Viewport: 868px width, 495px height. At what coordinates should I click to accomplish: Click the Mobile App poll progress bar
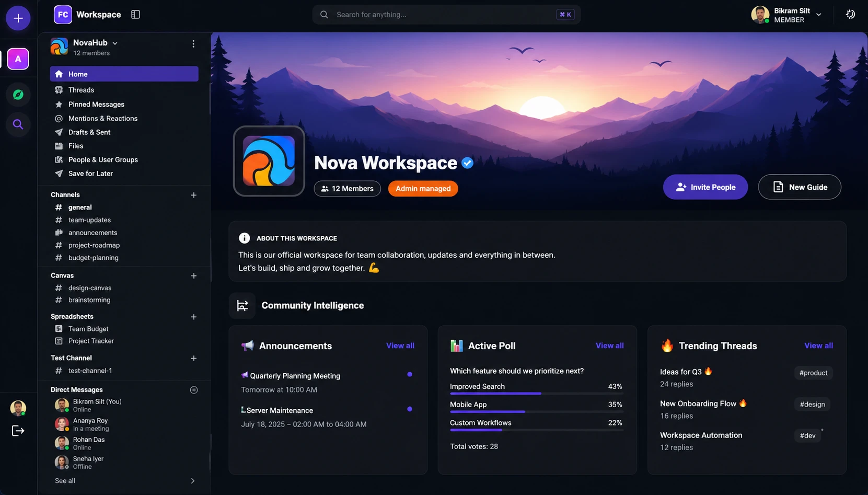pyautogui.click(x=536, y=412)
